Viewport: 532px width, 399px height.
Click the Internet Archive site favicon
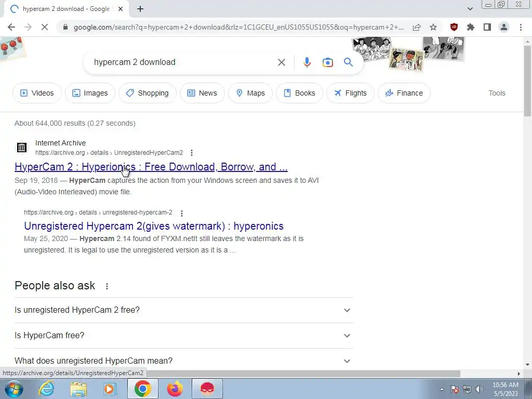coord(22,147)
